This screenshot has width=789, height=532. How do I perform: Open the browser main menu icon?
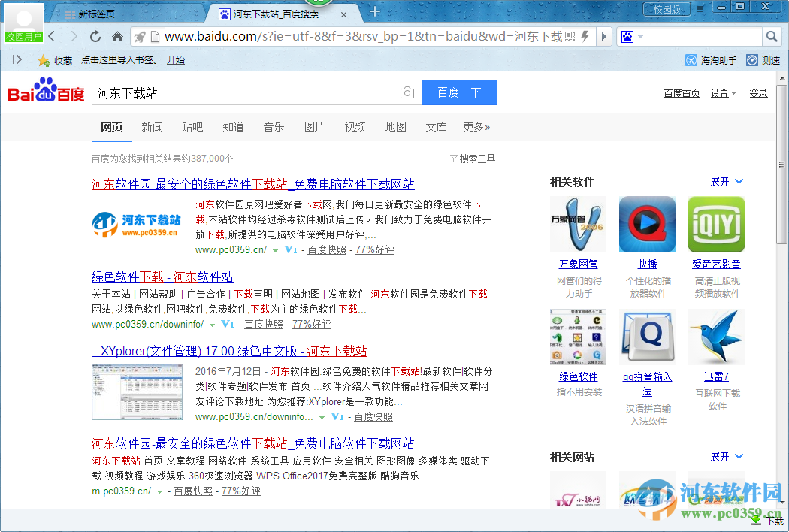tap(700, 8)
